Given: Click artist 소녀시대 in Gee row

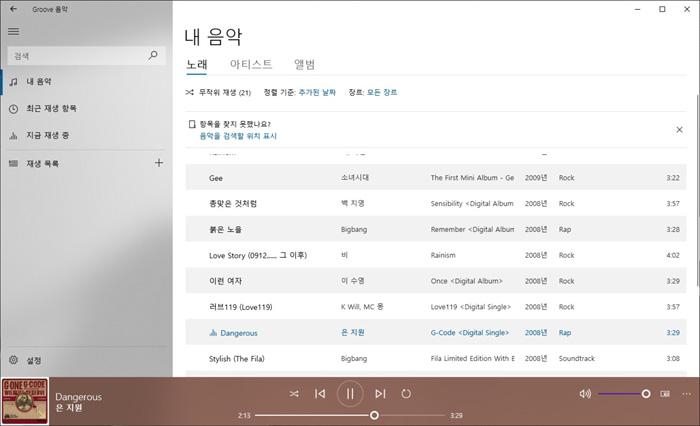Looking at the screenshot, I should click(355, 177).
